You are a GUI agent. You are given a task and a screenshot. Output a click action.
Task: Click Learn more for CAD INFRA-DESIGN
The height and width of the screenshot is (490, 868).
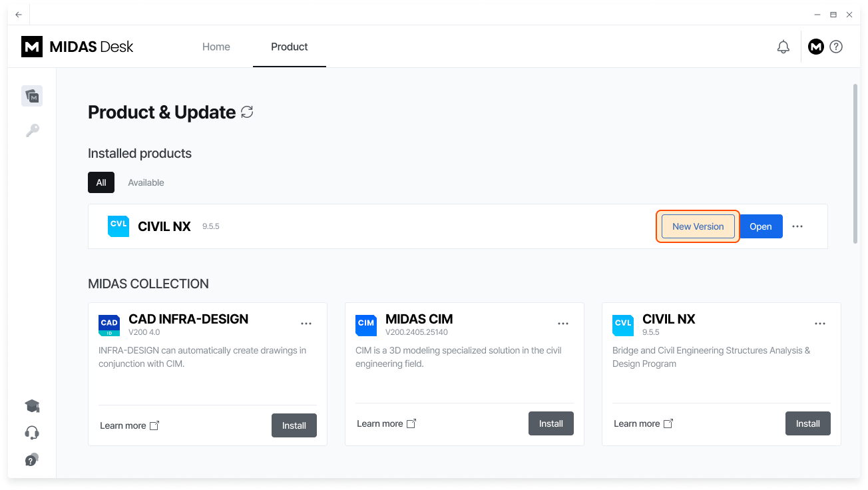(123, 425)
